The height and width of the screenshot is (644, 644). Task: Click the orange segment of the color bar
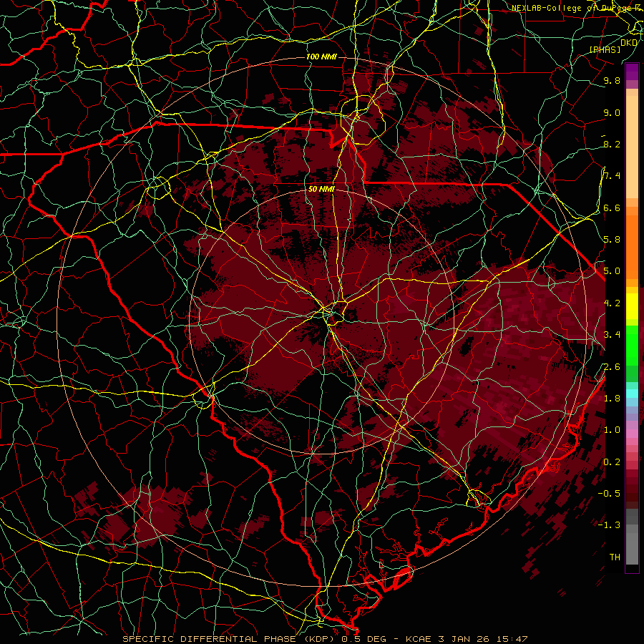pyautogui.click(x=632, y=246)
